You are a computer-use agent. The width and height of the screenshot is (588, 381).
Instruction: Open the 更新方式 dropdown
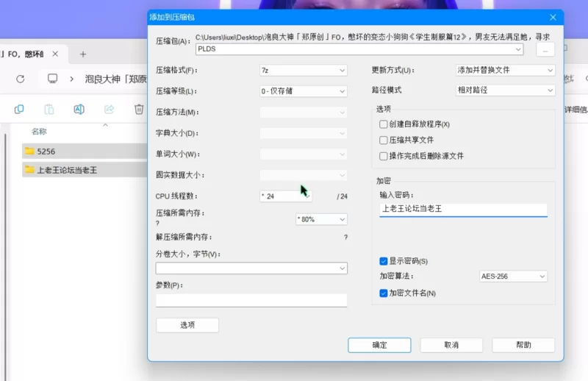click(505, 70)
